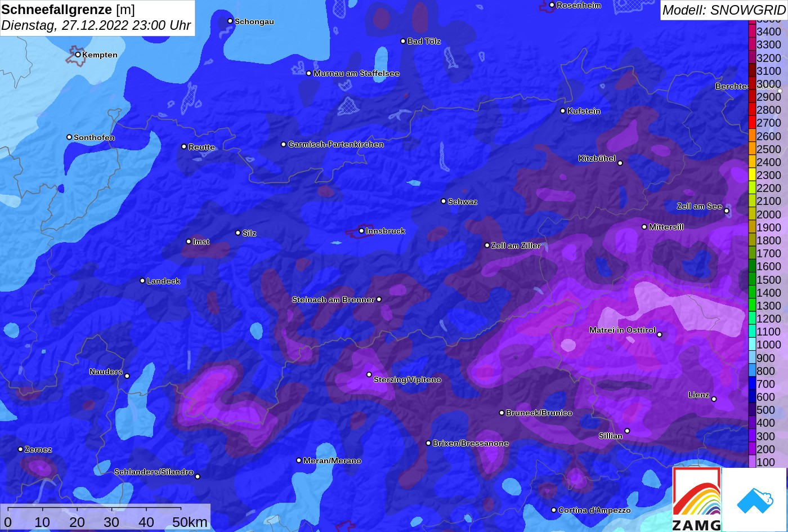The width and height of the screenshot is (788, 532).
Task: Click the red 2700 legend swatch
Action: (751, 123)
